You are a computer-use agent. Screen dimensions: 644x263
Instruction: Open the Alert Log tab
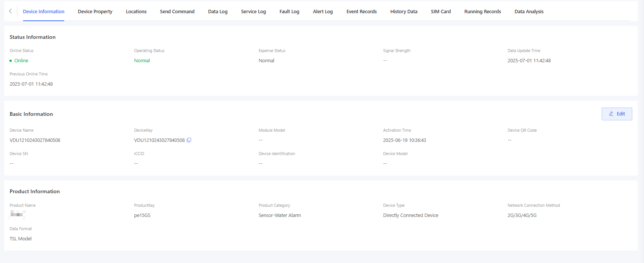coord(323,12)
